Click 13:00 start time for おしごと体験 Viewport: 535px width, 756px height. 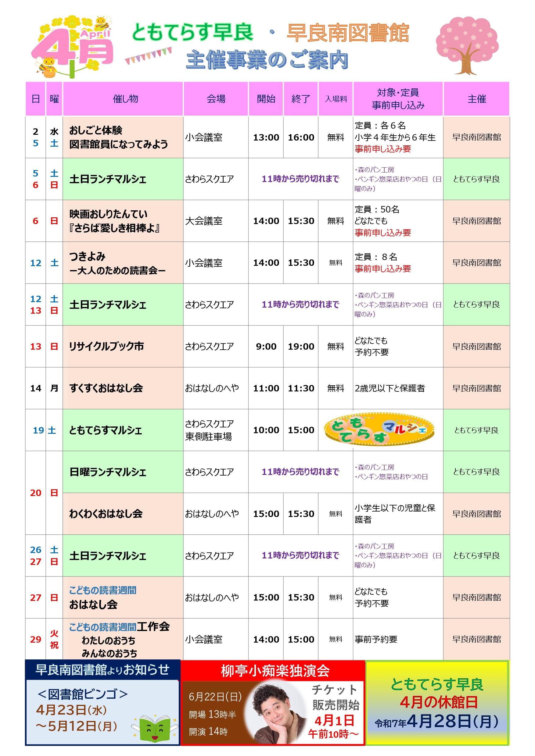point(266,137)
